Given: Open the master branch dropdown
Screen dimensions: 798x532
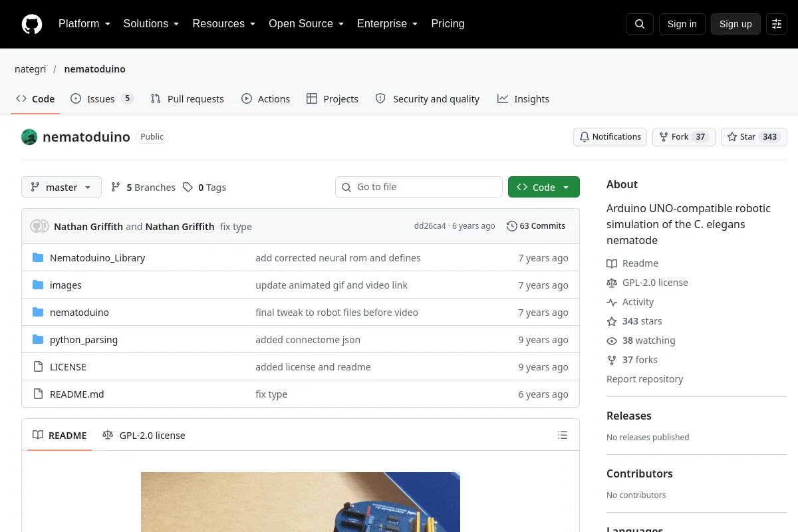Looking at the screenshot, I should [x=61, y=188].
